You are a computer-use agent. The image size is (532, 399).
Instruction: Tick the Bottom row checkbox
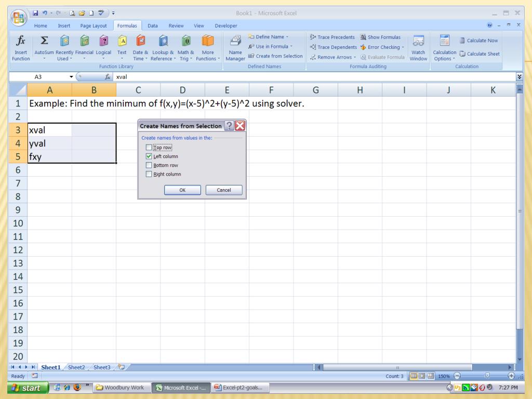150,165
